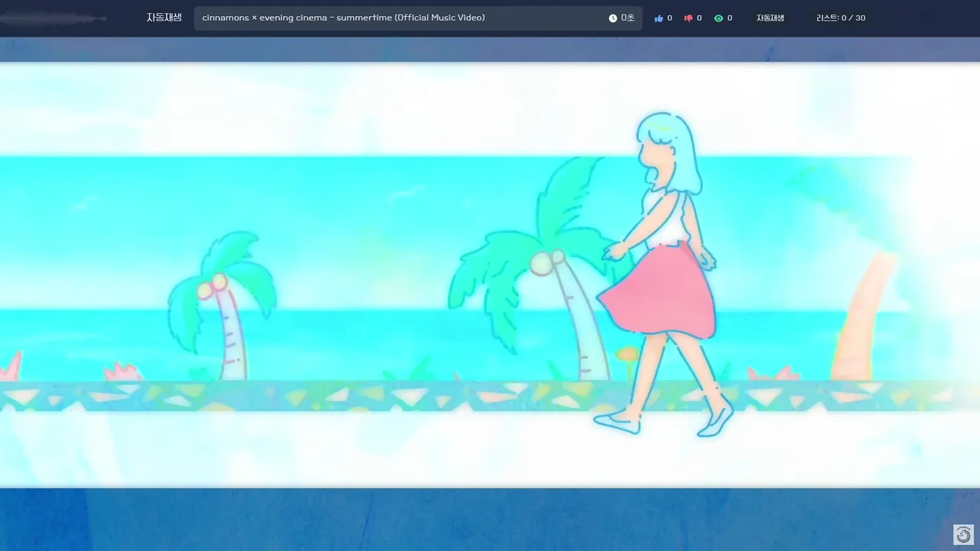Click the green eye views icon
The width and height of the screenshot is (980, 551).
tap(718, 18)
